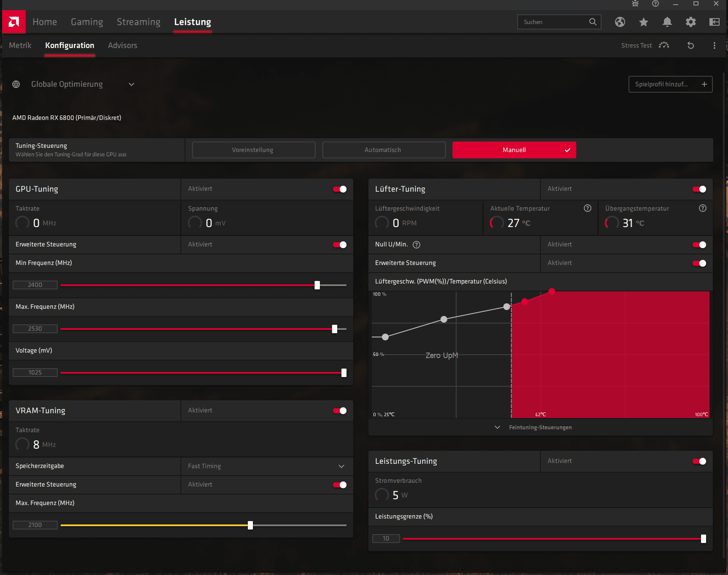Click the Max. Frequenz 2530 value field
728x575 pixels.
point(35,329)
